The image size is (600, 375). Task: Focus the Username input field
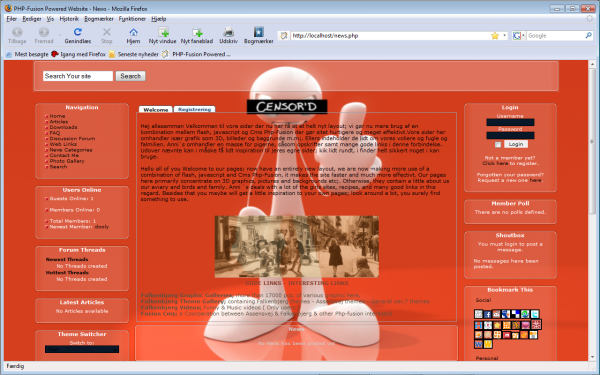point(510,122)
